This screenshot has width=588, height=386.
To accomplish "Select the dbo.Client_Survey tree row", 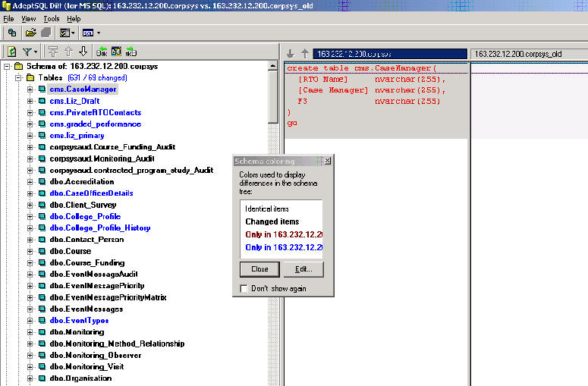I will 83,205.
